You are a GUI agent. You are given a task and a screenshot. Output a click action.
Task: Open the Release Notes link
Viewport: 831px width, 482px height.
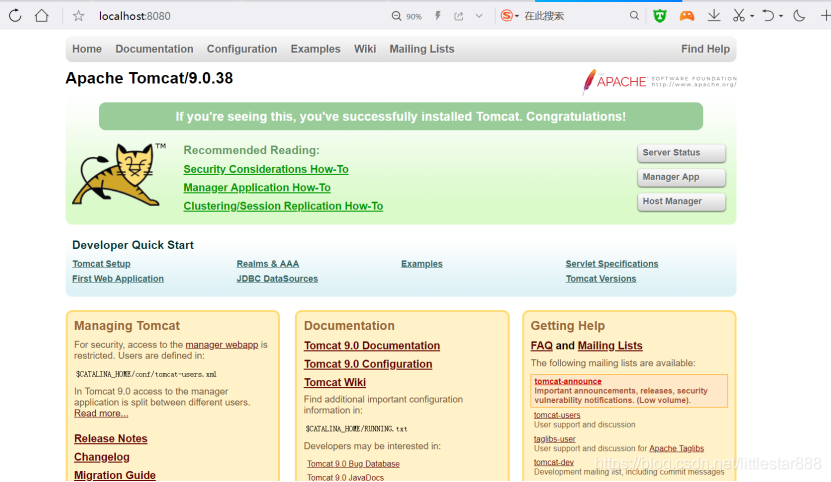(111, 439)
